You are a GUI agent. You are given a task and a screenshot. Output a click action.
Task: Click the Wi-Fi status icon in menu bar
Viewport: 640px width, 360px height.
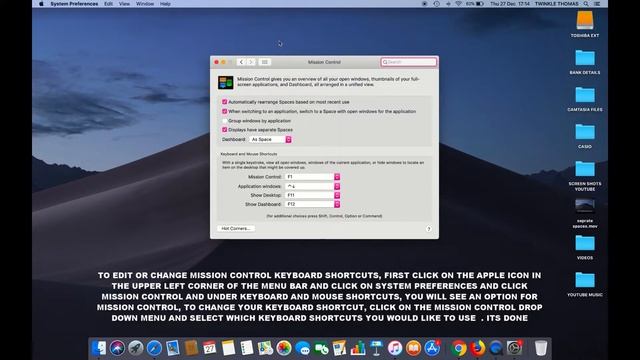pyautogui.click(x=458, y=4)
